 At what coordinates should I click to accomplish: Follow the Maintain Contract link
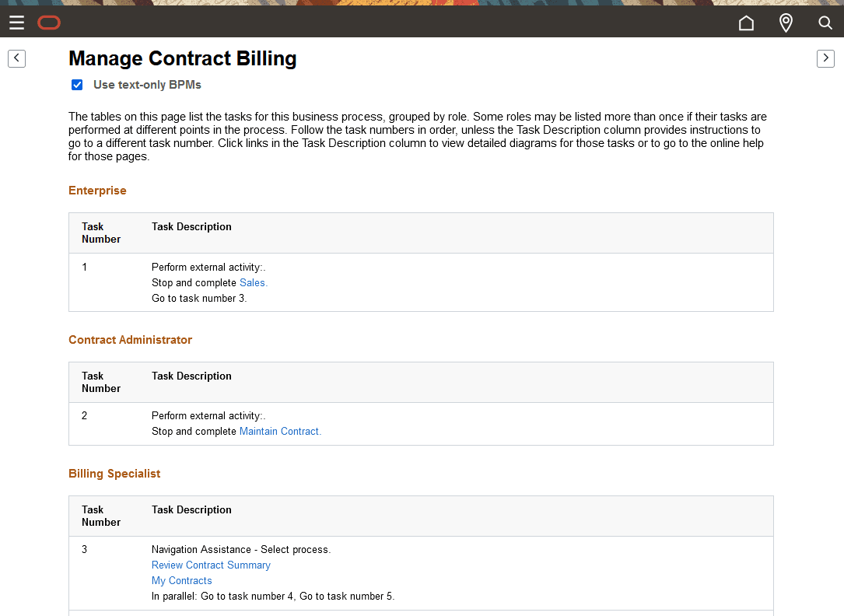[279, 431]
